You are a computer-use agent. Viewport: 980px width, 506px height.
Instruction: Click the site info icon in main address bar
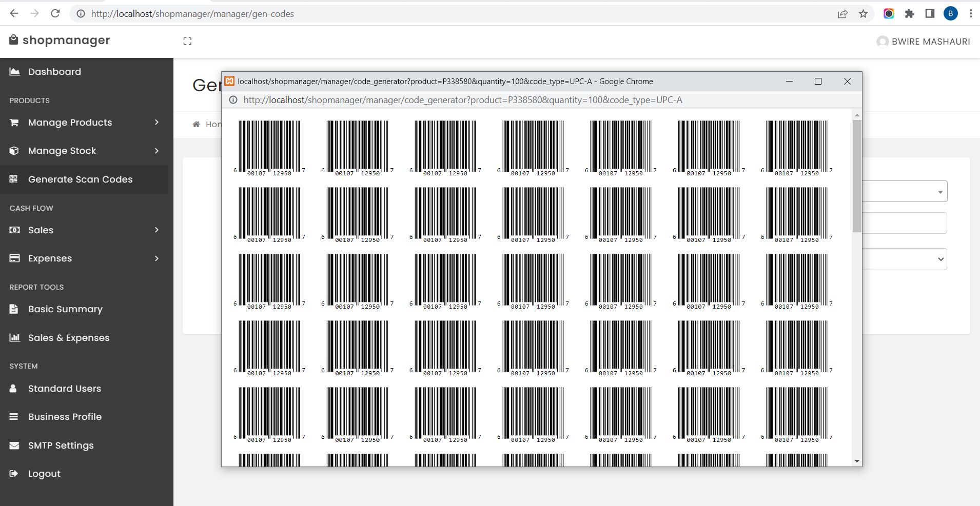coord(81,14)
